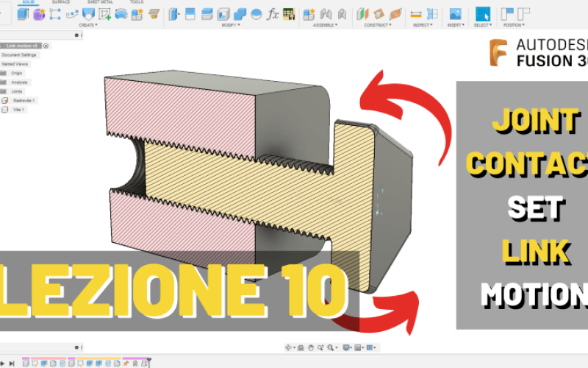Viewport: 588px width, 368px height.
Task: Select Named Views in browser
Action: coord(15,64)
